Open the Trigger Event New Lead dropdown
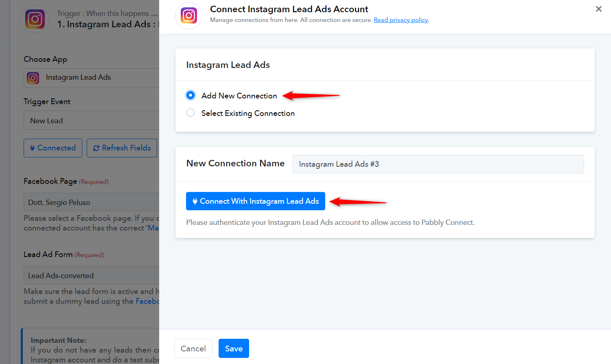The width and height of the screenshot is (611, 364). tap(92, 120)
